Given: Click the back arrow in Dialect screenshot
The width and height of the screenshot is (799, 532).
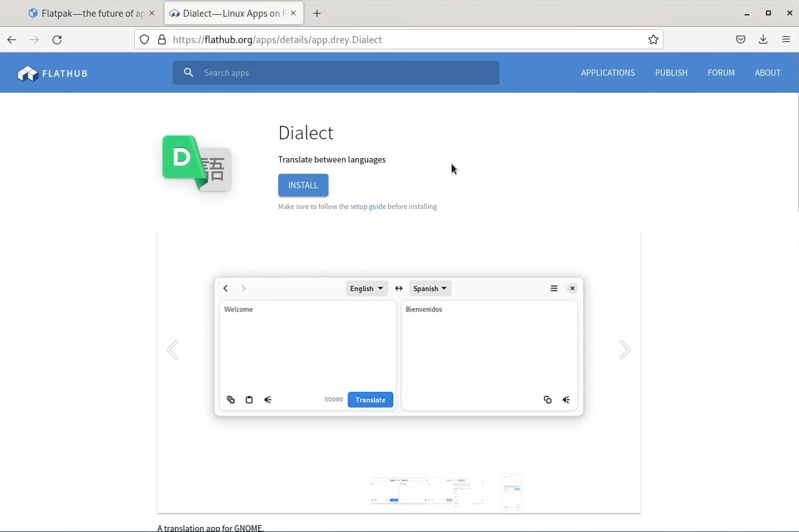Looking at the screenshot, I should 225,288.
